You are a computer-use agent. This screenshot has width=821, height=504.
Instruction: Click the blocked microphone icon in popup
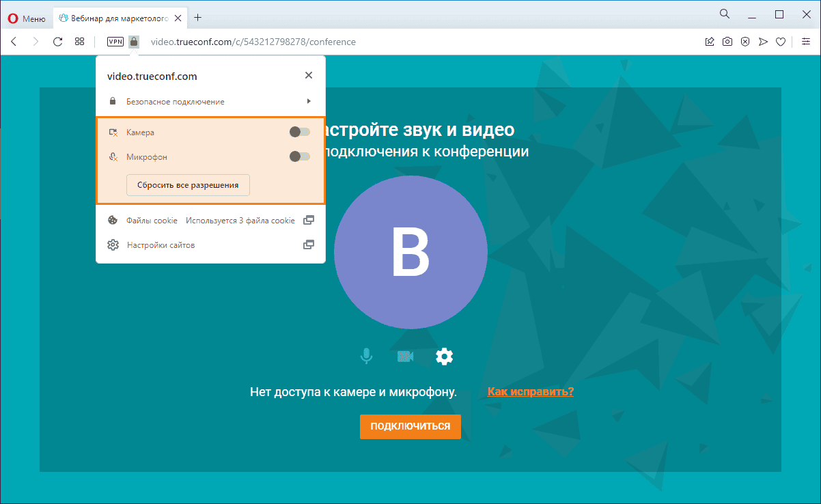(113, 156)
